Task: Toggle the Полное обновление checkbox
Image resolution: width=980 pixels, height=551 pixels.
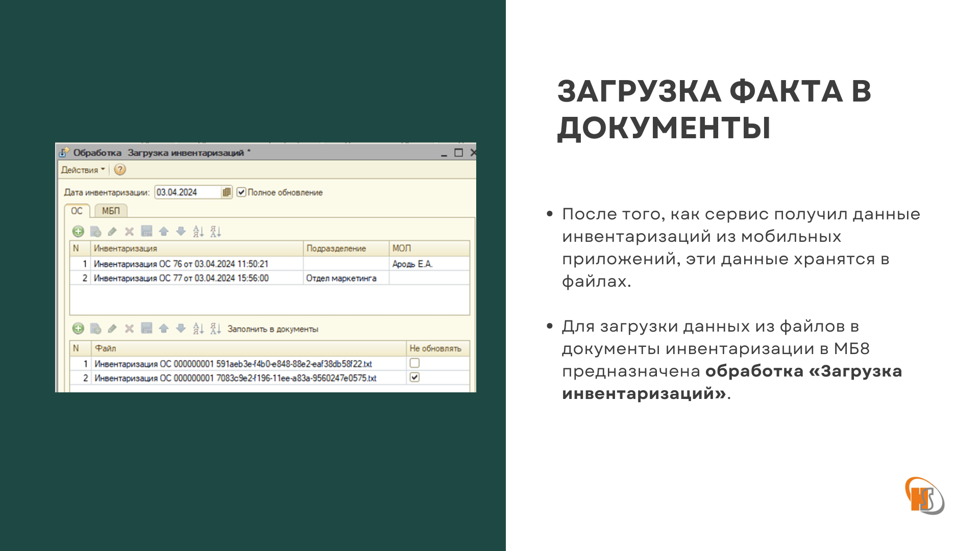Action: tap(241, 192)
